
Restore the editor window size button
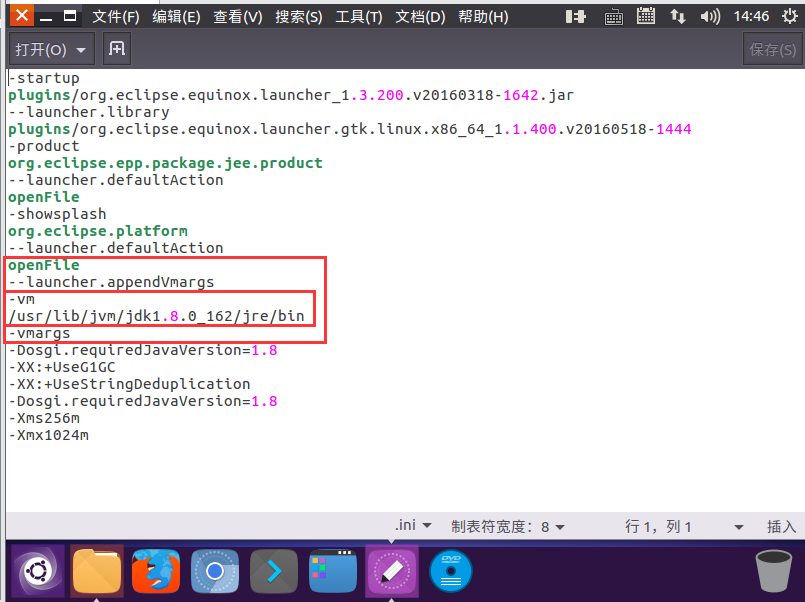click(x=70, y=16)
